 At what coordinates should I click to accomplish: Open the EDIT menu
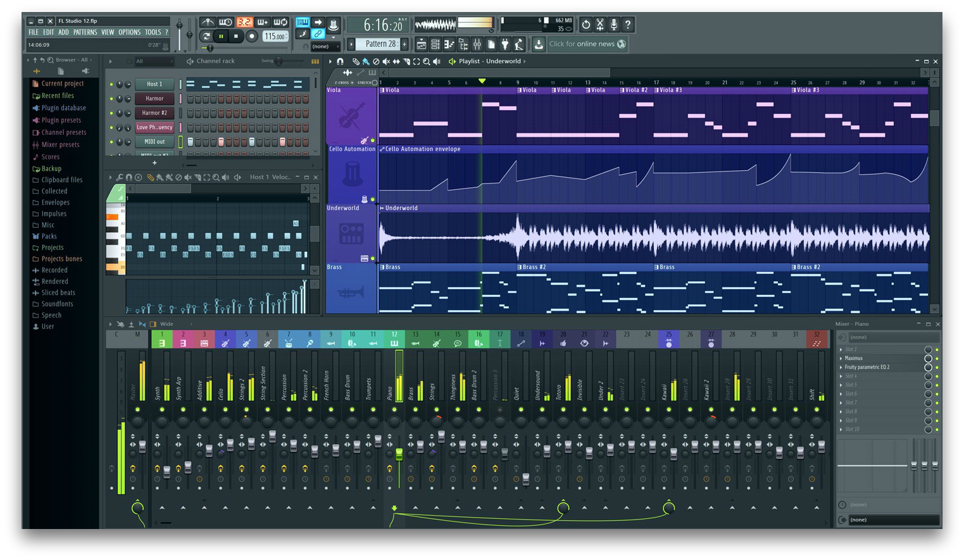click(x=49, y=32)
